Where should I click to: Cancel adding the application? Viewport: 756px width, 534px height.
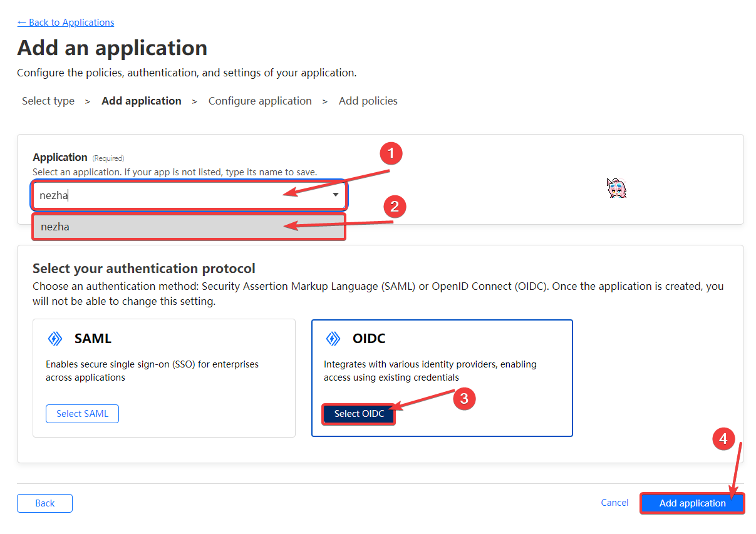(614, 503)
